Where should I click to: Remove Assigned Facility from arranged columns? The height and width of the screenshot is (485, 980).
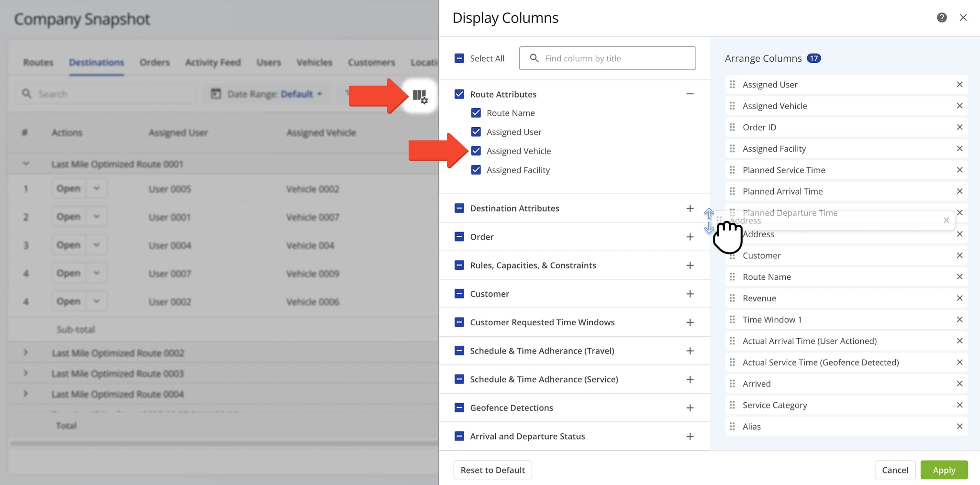click(959, 149)
